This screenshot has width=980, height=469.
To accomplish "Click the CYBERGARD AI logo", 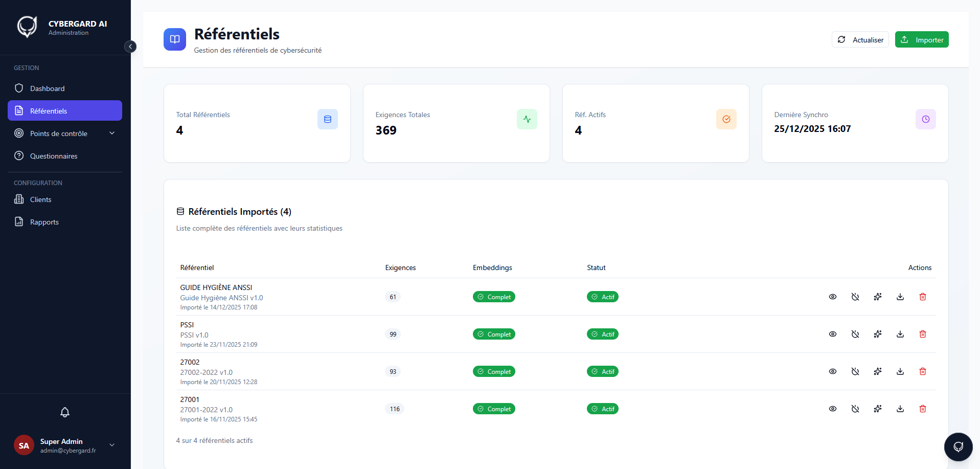I will pos(27,27).
